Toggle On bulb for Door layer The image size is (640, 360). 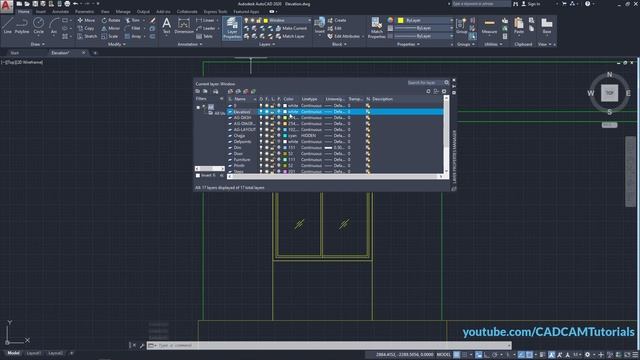(x=261, y=154)
